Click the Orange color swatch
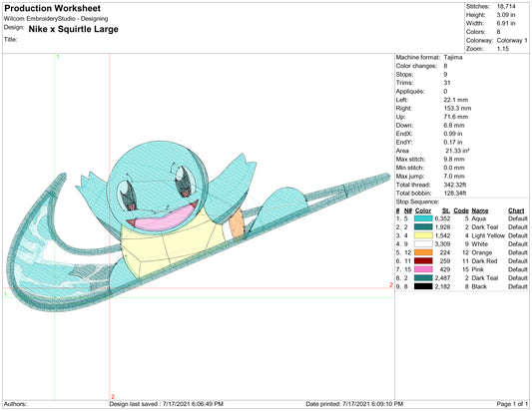 click(423, 252)
